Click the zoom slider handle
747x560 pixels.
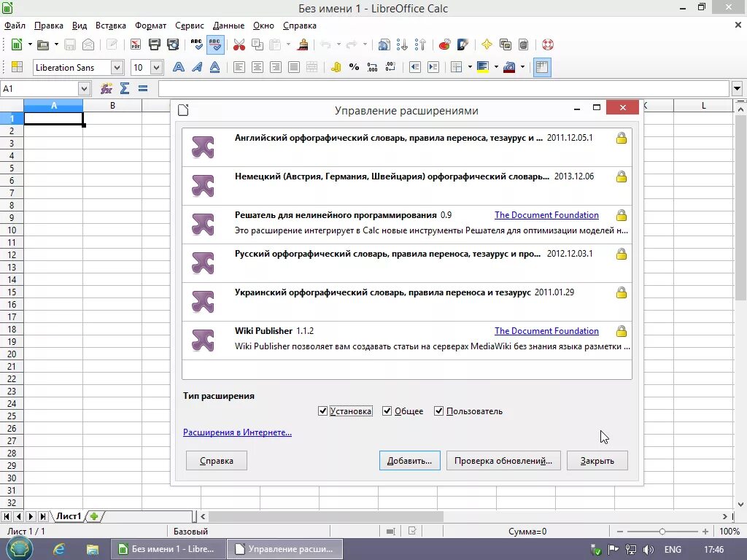tap(662, 531)
